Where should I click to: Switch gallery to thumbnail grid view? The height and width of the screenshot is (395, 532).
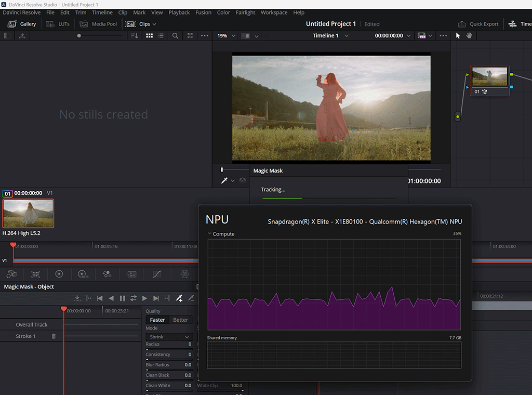tap(149, 36)
